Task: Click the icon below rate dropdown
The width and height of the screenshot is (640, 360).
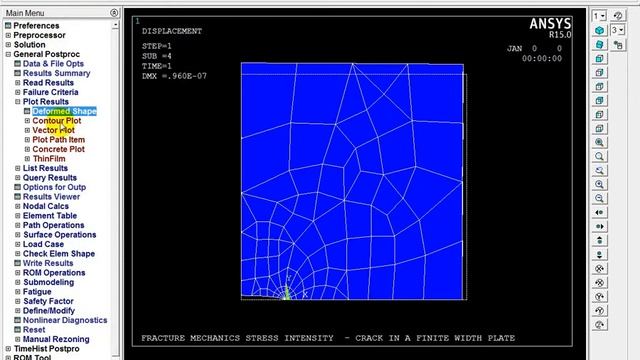Action: pos(618,44)
